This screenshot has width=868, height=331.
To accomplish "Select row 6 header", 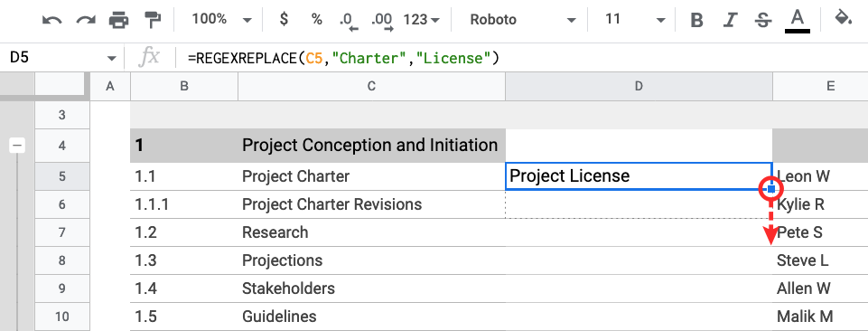I will [62, 204].
